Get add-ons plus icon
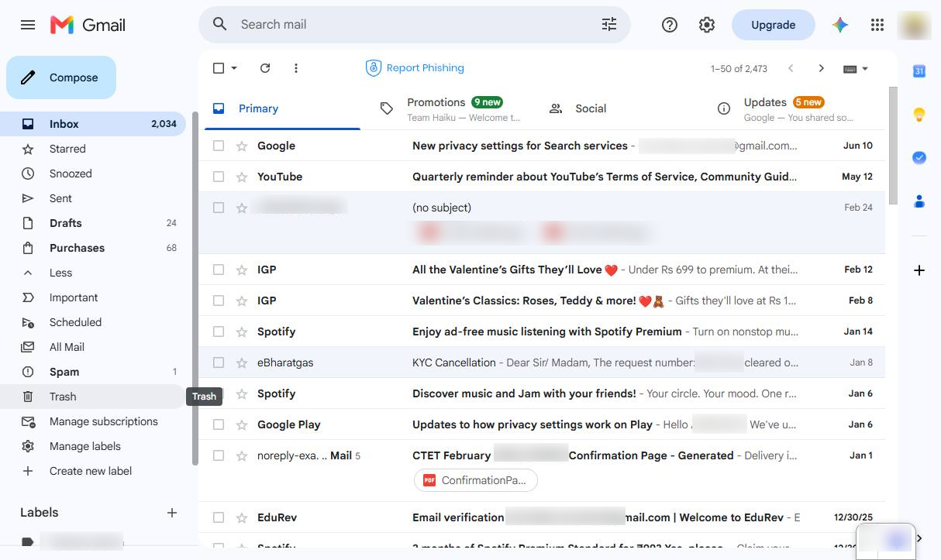941x560 pixels. point(919,270)
